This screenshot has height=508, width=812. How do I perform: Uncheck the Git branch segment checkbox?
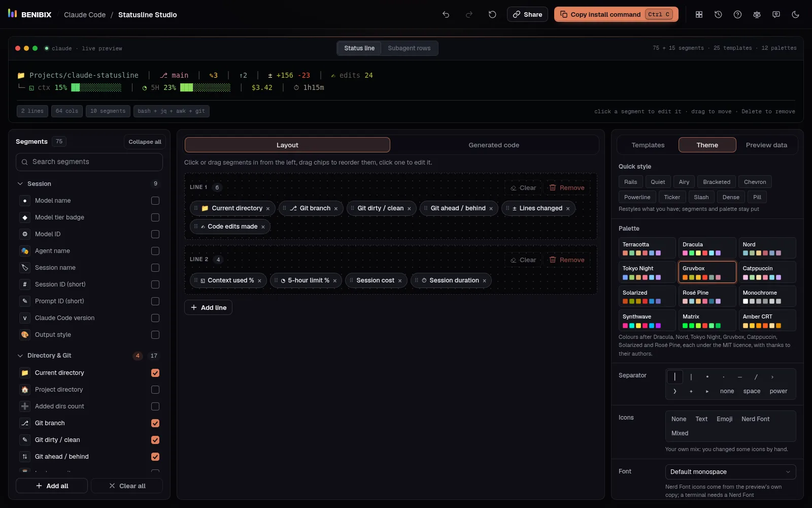pyautogui.click(x=155, y=423)
